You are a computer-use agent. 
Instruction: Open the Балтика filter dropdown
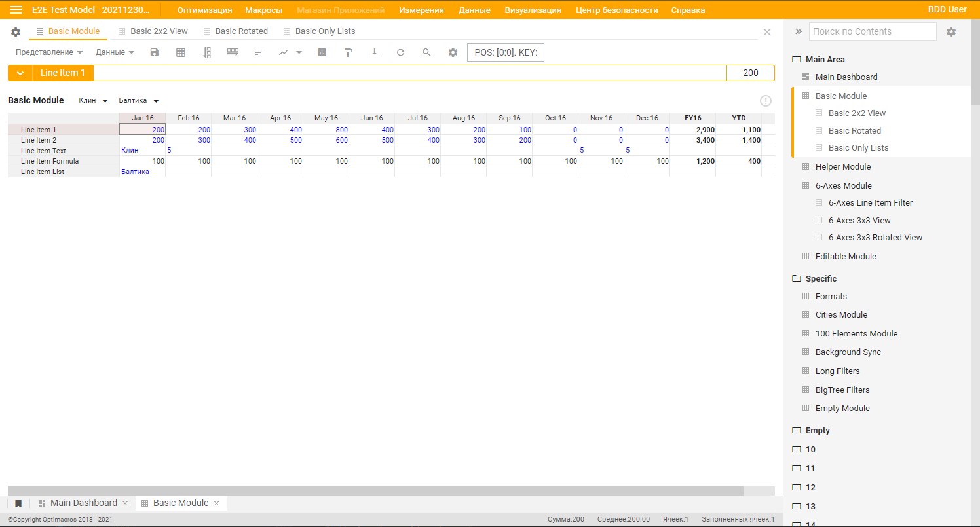pos(139,101)
